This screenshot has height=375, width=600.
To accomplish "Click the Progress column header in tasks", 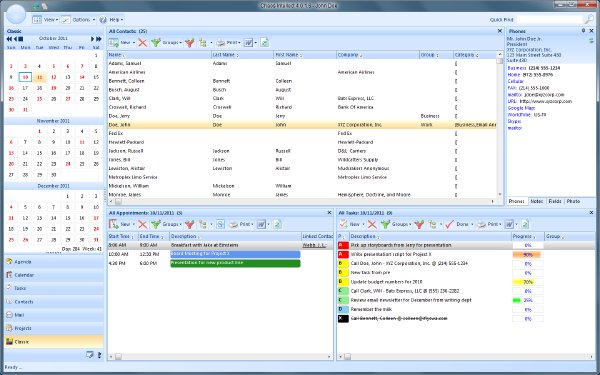I will [528, 236].
